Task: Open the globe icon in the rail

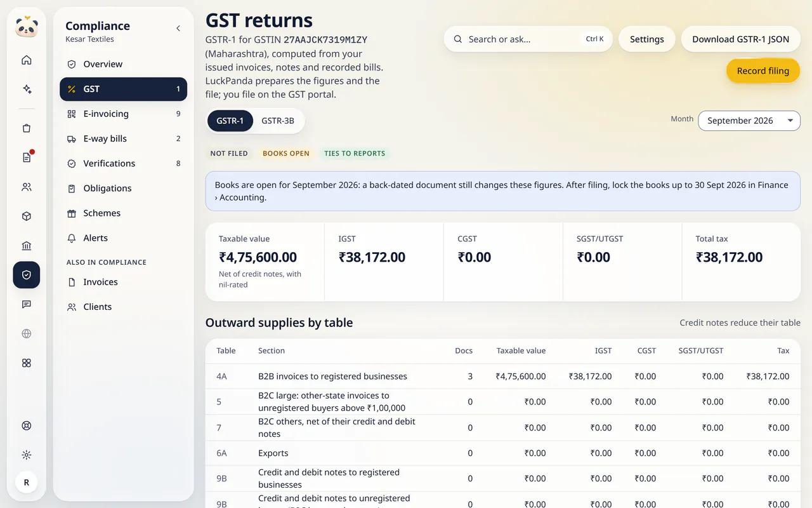Action: point(27,333)
